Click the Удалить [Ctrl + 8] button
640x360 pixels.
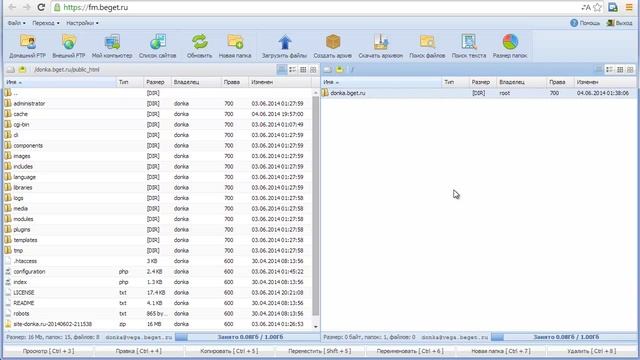[591, 351]
